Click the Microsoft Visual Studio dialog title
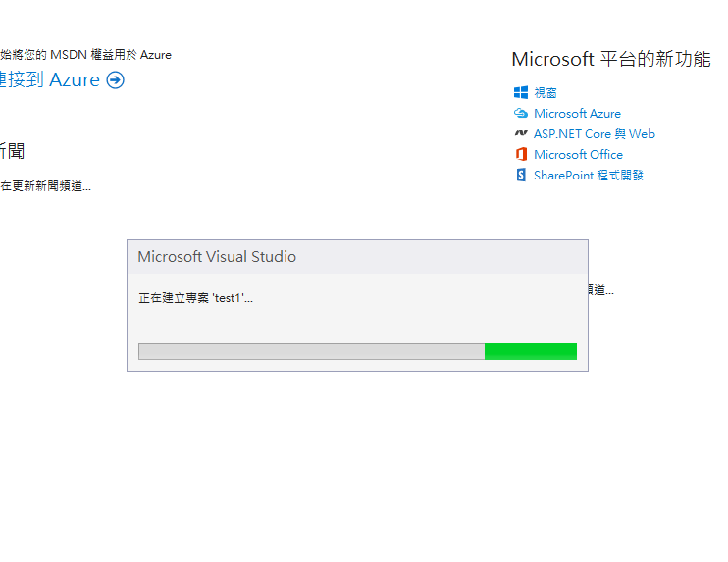The height and width of the screenshot is (562, 728). [x=217, y=257]
